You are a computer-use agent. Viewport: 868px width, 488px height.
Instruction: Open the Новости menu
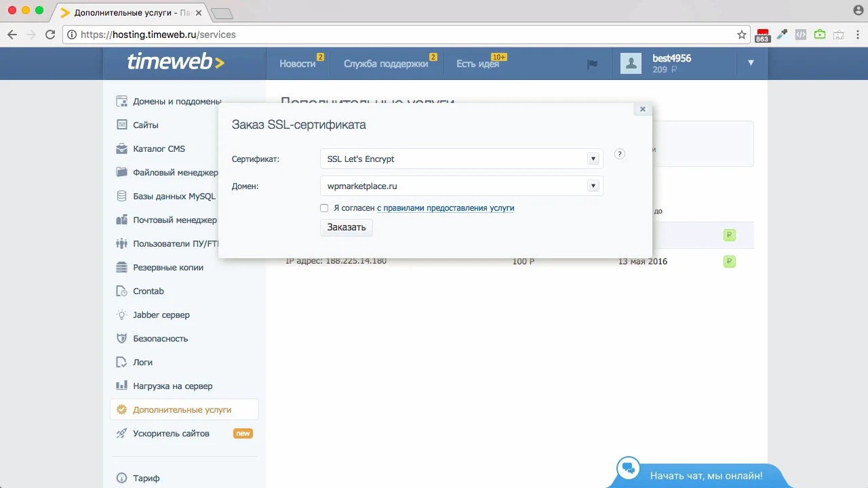297,64
